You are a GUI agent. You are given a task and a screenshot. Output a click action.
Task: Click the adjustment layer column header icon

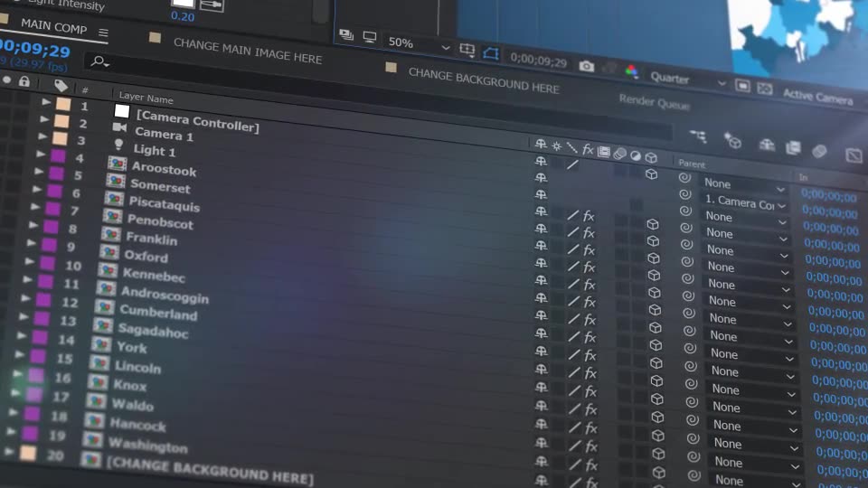(x=636, y=156)
